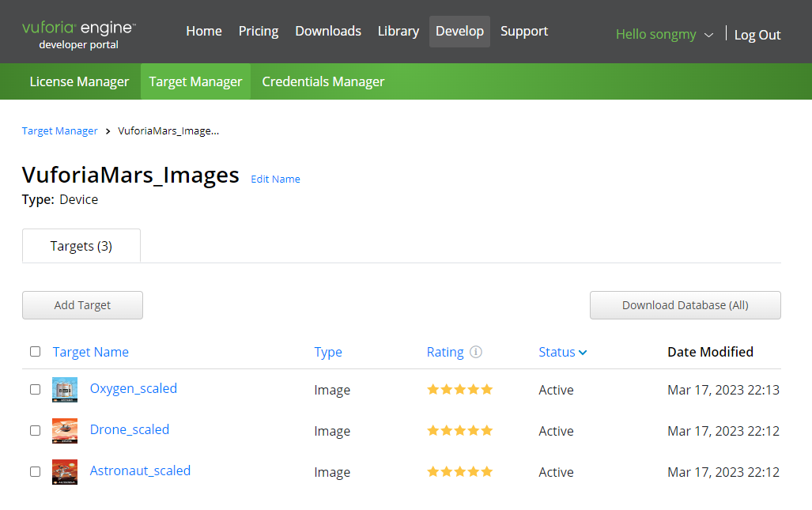
Task: Switch to the Target Manager tab
Action: point(196,81)
